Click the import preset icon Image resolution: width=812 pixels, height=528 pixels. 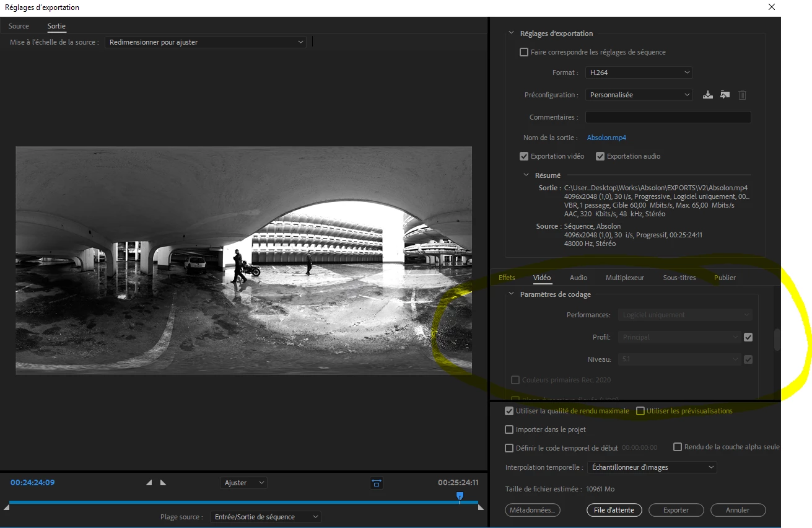725,95
